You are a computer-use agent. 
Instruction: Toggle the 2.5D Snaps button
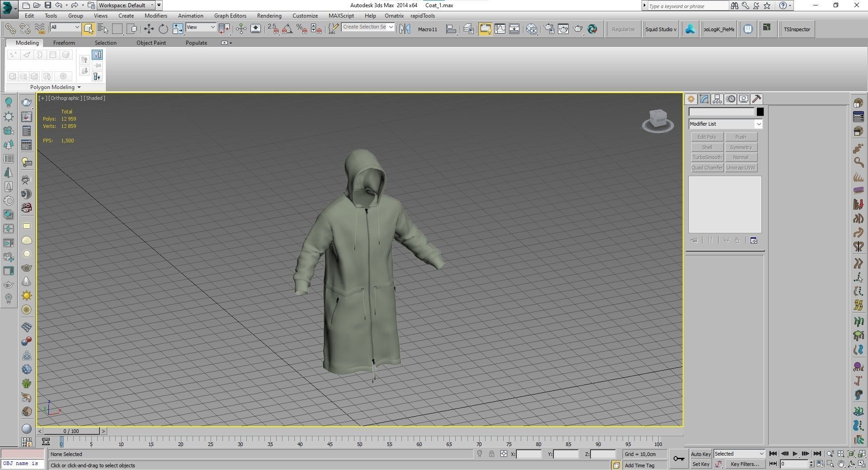[x=274, y=29]
